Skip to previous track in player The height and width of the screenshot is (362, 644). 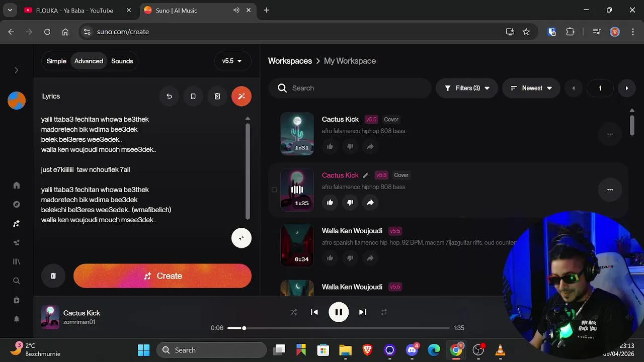(x=314, y=312)
